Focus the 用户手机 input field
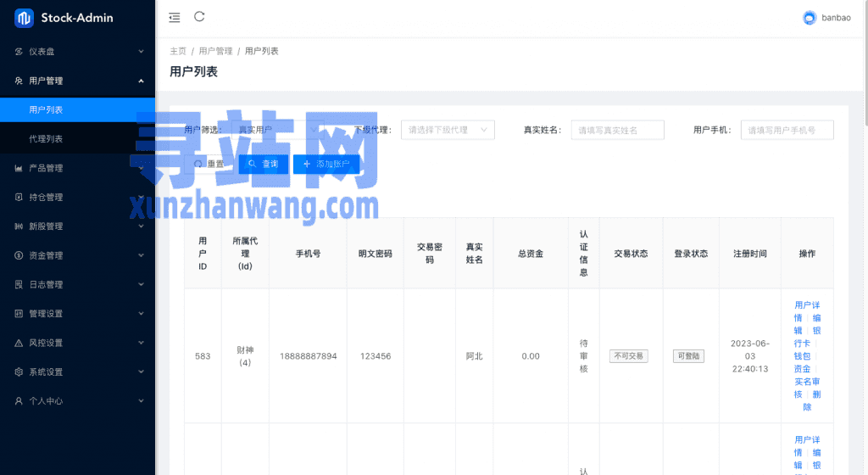The height and width of the screenshot is (475, 868). click(x=787, y=130)
